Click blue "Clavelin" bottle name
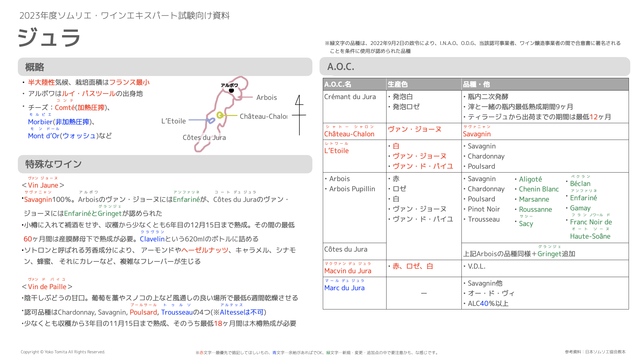Image resolution: width=644 pixels, height=361 pixels. pyautogui.click(x=152, y=239)
